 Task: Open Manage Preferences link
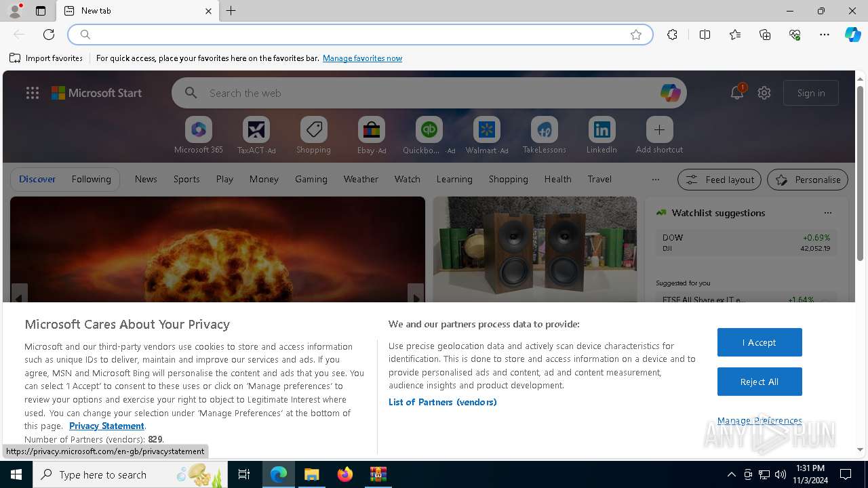tap(759, 421)
